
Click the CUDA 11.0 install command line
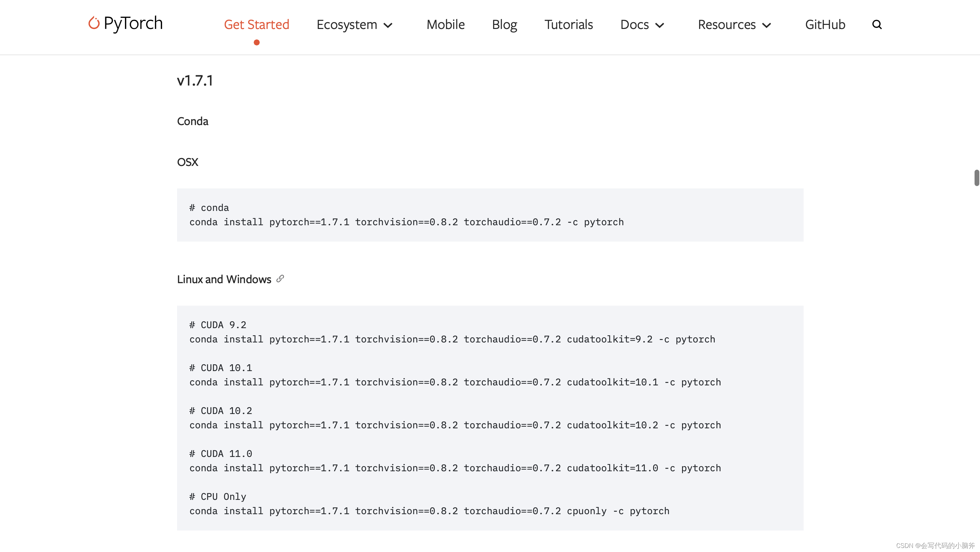pos(455,468)
